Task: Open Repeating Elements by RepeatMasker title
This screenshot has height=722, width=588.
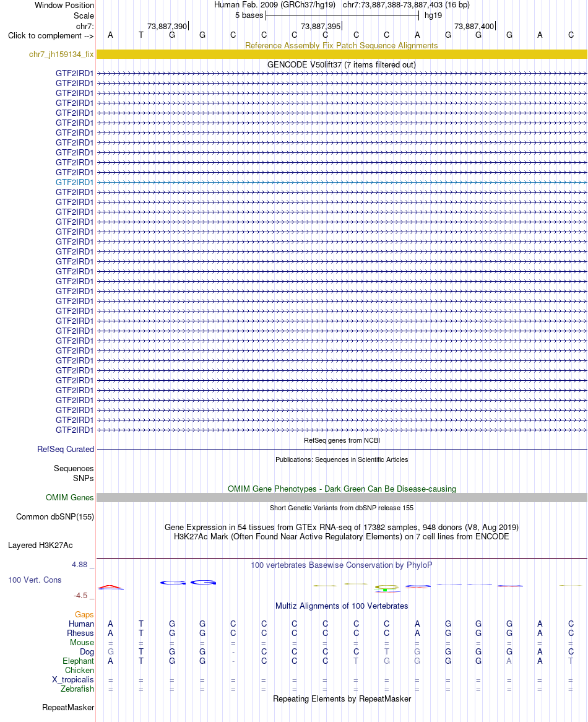Action: 342,699
